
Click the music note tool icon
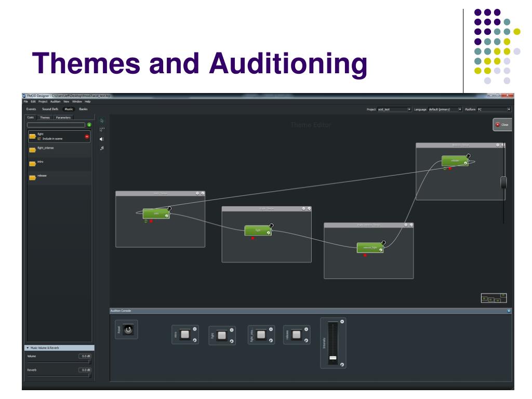coord(102,148)
